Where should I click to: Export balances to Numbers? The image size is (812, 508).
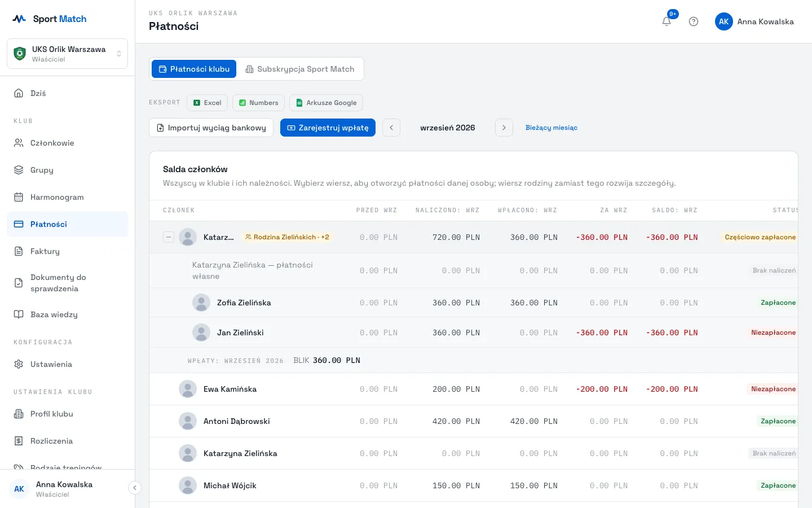(x=258, y=103)
